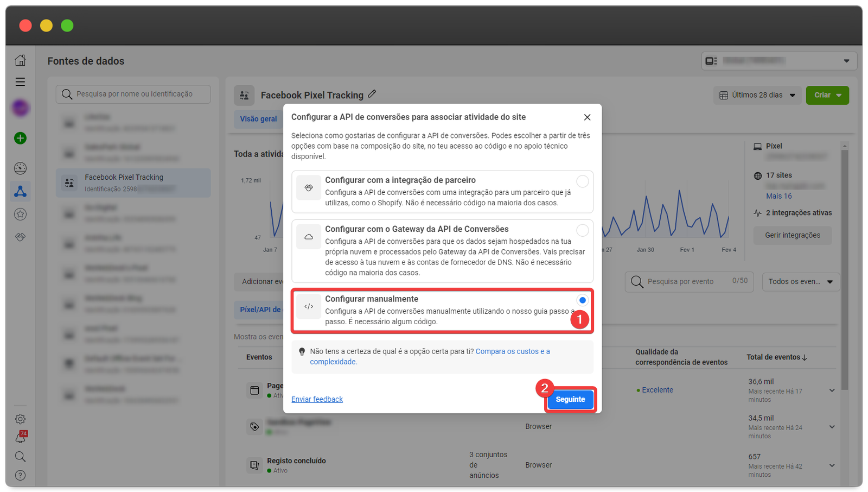The height and width of the screenshot is (492, 868).
Task: Edit the Facebook Pixel Tracking name pencil
Action: 372,94
